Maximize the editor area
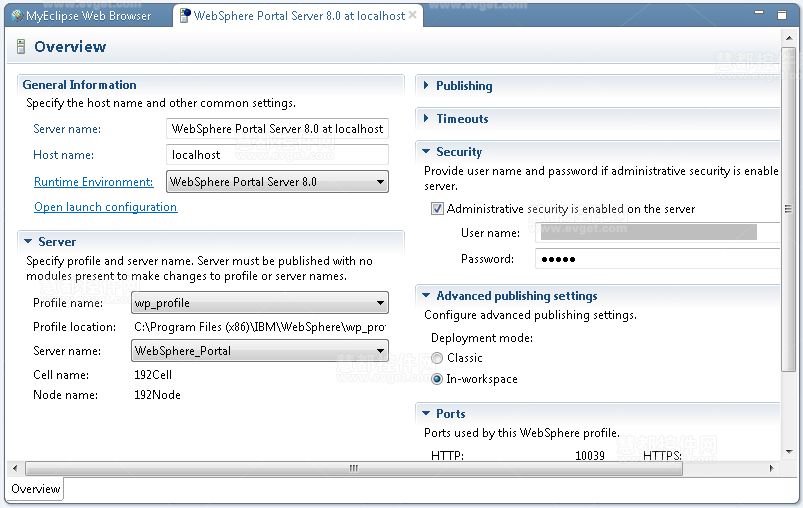 click(x=781, y=15)
